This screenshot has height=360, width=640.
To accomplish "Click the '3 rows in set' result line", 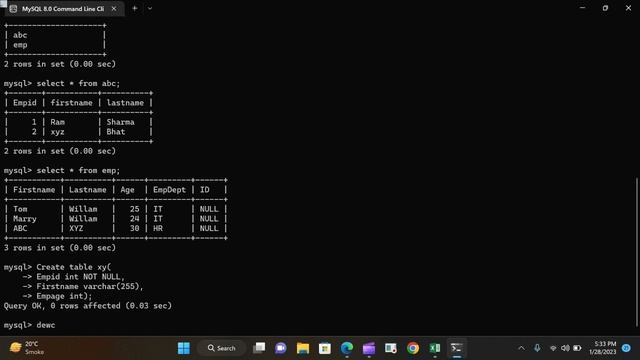I will point(60,248).
